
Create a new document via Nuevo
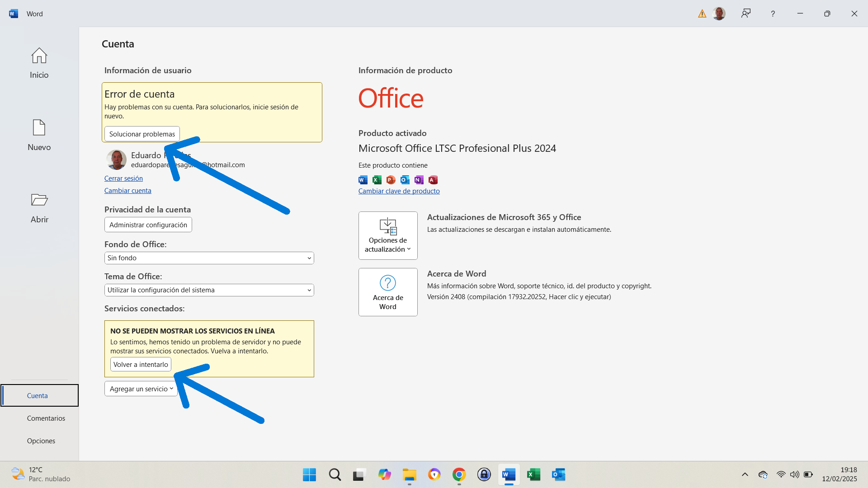pos(39,136)
